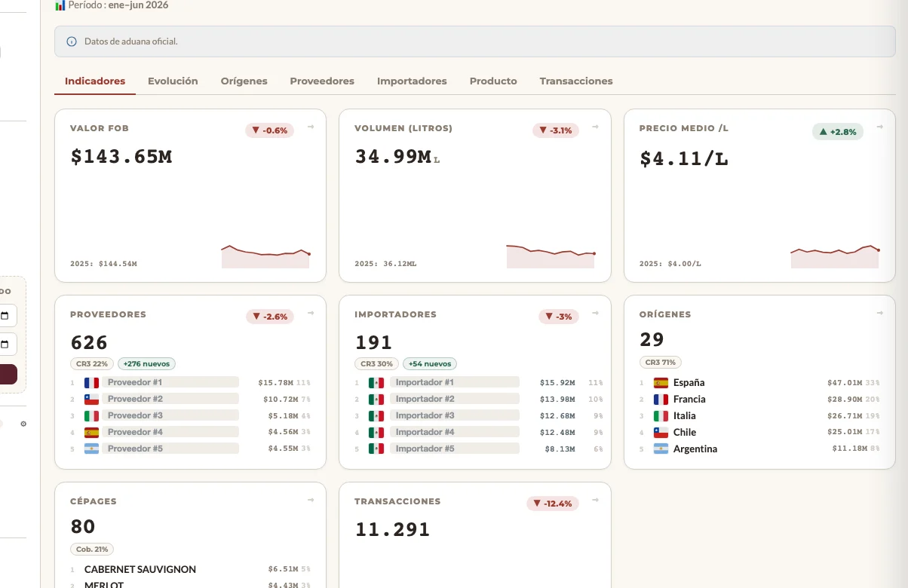Click '+276 nuevos' badge in Proveedores
Screen dimensions: 908x588
click(x=145, y=363)
